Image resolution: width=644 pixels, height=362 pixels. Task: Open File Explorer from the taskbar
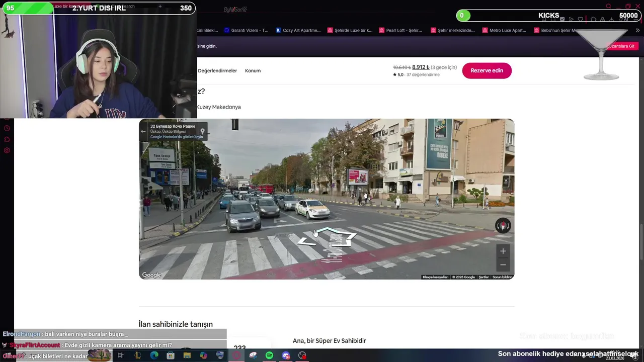[187, 355]
